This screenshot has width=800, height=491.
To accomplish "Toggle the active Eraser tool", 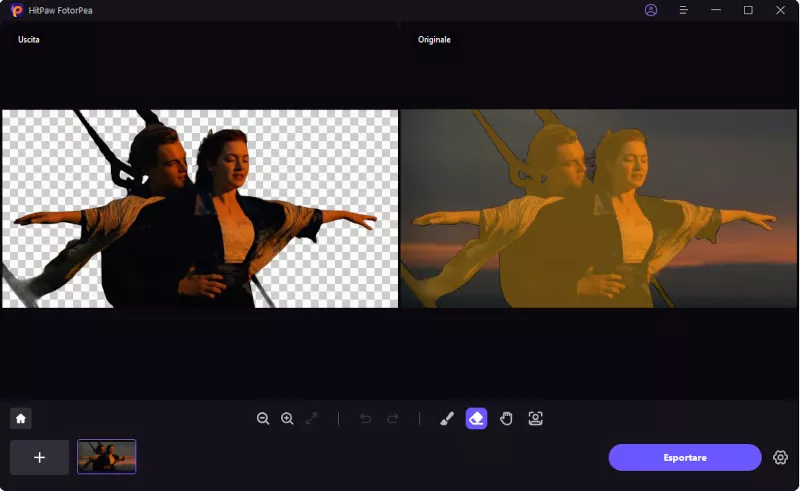I will coord(476,419).
